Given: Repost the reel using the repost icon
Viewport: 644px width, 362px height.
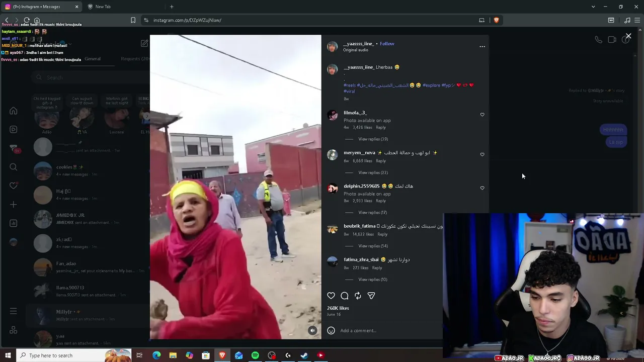Looking at the screenshot, I should point(358,296).
